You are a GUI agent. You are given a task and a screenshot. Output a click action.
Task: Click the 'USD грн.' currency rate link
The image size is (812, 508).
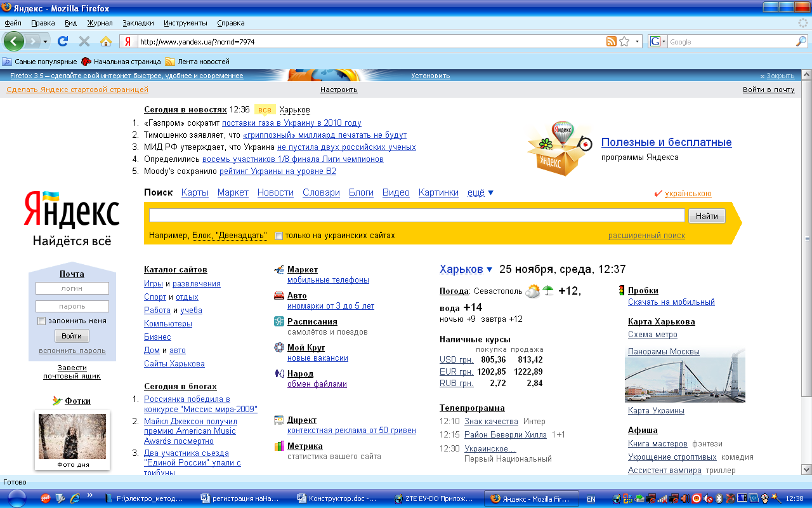(456, 359)
